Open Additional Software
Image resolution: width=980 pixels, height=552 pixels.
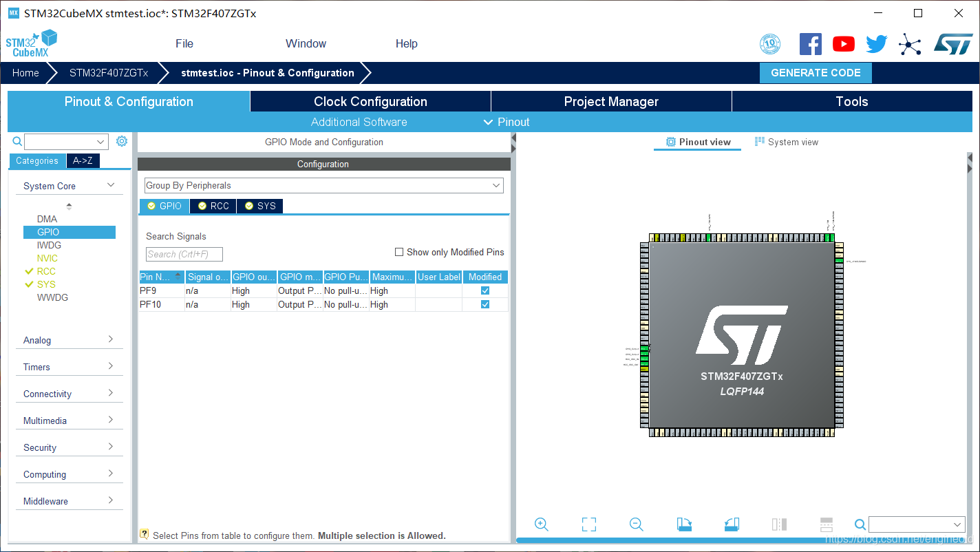point(359,122)
